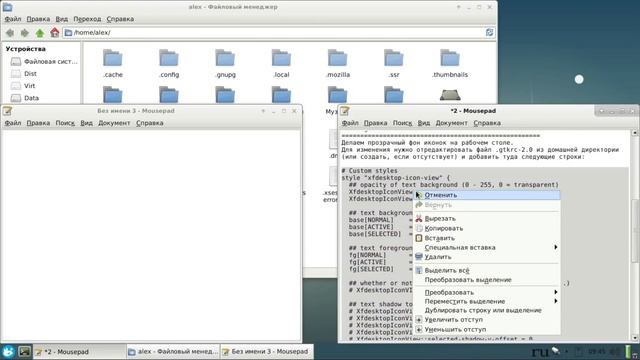Choose Отменить in context menu
The image size is (640, 360).
[x=487, y=195]
